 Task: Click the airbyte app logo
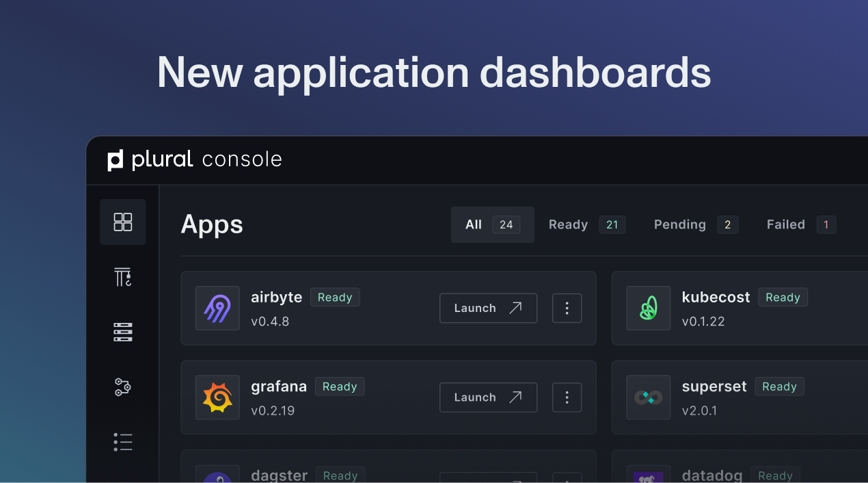[x=217, y=308]
